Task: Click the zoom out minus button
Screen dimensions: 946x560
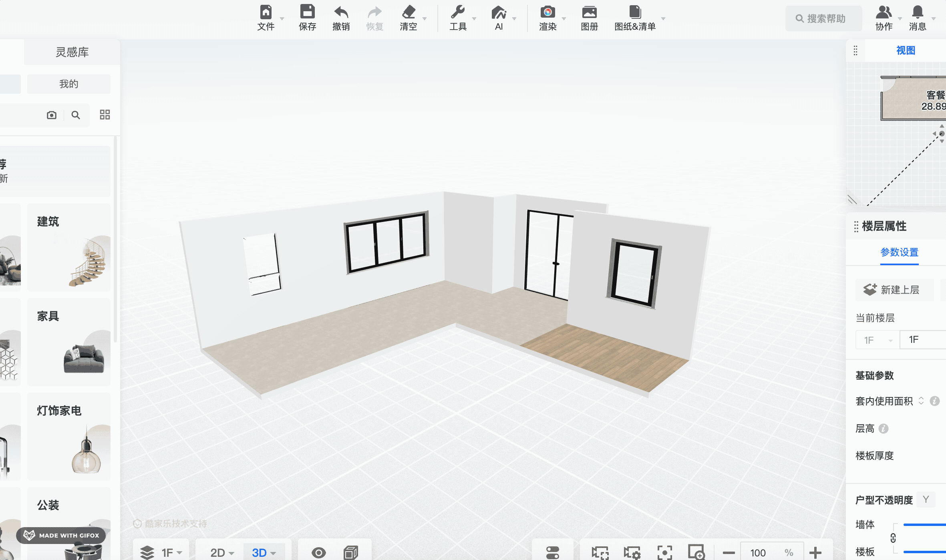Action: [x=729, y=553]
